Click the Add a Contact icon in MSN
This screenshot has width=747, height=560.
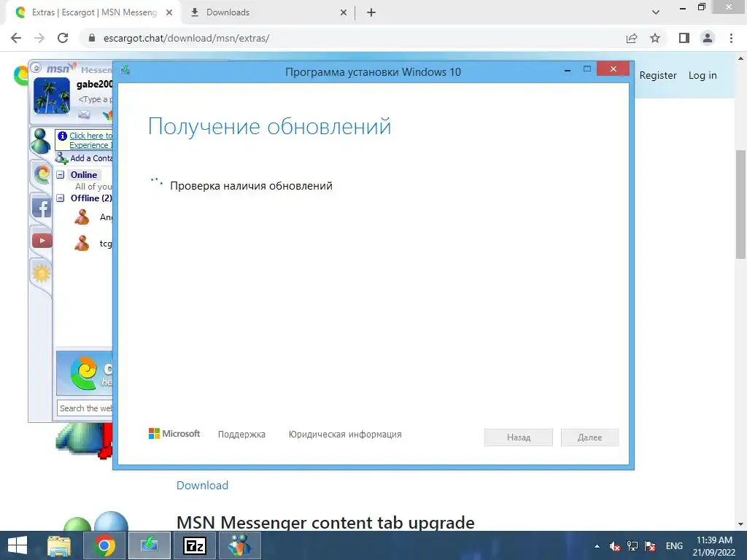click(x=61, y=158)
